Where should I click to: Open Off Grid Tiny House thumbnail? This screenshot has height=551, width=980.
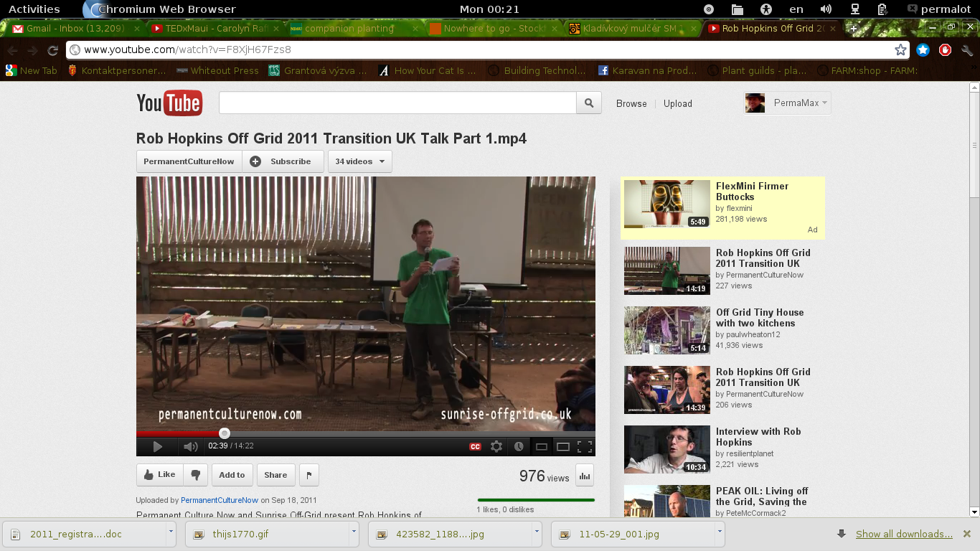click(x=667, y=330)
